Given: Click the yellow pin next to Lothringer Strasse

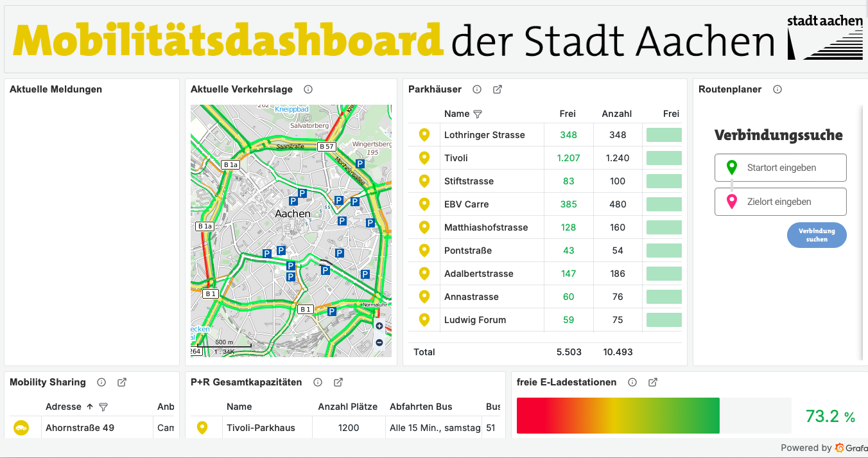Looking at the screenshot, I should [424, 135].
